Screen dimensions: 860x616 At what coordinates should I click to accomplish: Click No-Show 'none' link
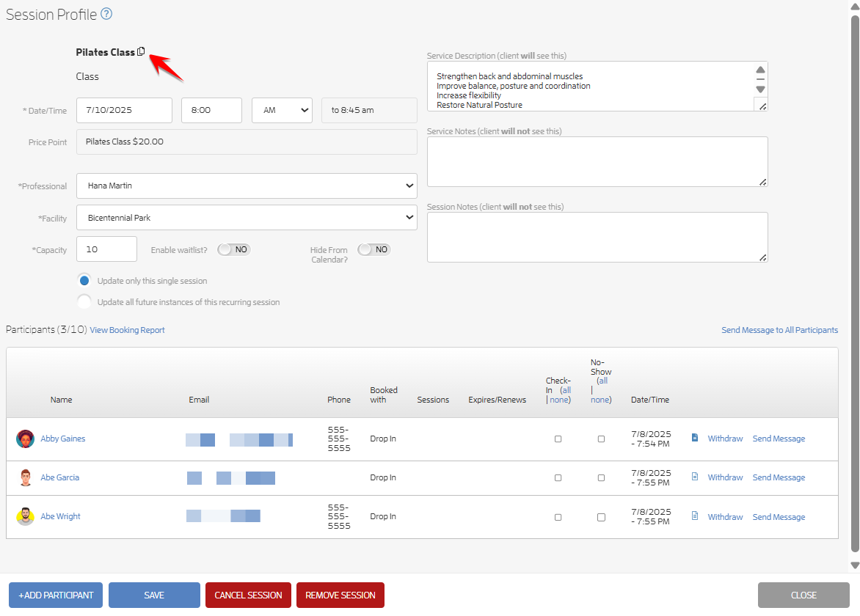[x=600, y=400]
